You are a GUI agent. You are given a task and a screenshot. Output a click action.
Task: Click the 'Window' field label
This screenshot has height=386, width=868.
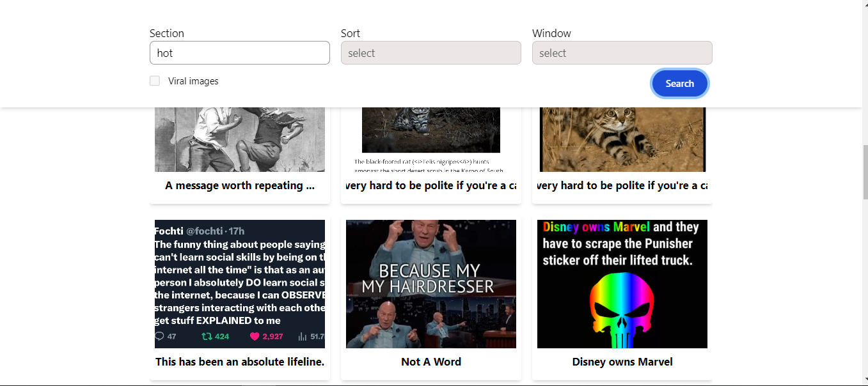coord(551,33)
